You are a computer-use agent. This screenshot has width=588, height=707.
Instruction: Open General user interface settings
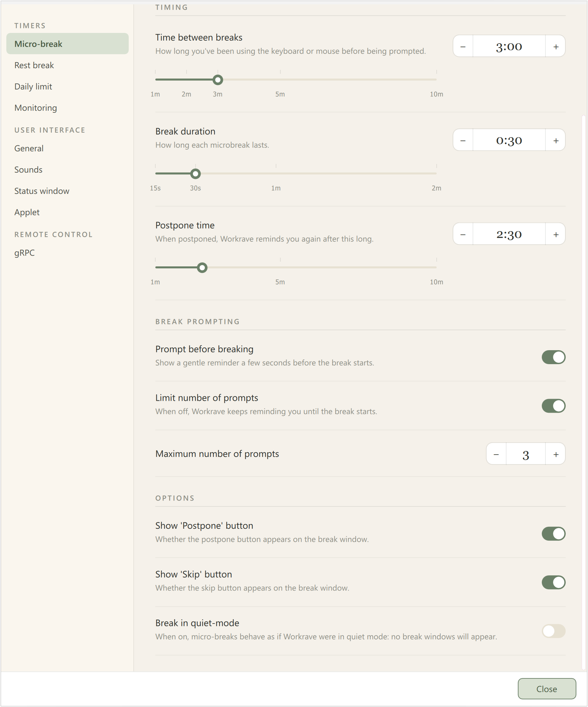tap(68, 148)
